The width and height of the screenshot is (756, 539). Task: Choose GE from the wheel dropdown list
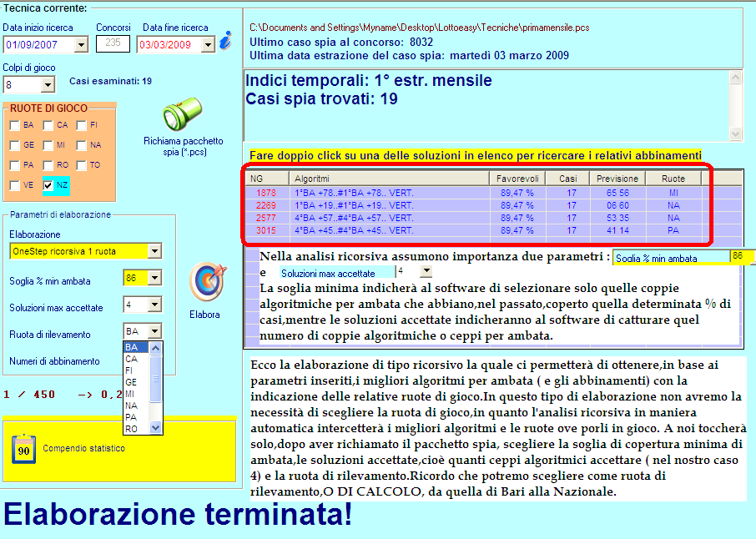point(137,382)
